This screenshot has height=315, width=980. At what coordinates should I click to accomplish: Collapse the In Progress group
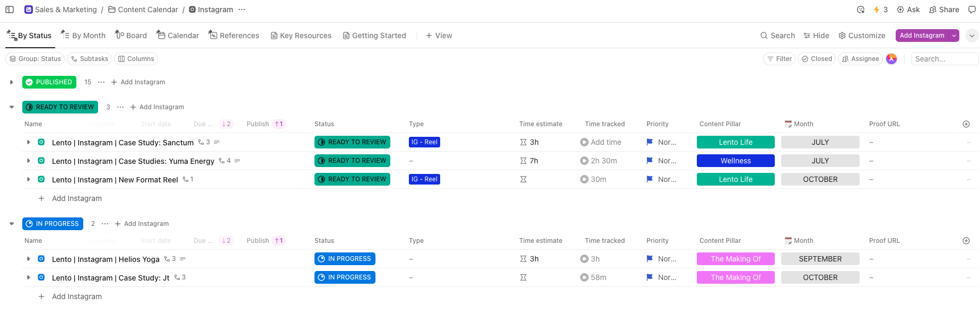click(x=12, y=224)
